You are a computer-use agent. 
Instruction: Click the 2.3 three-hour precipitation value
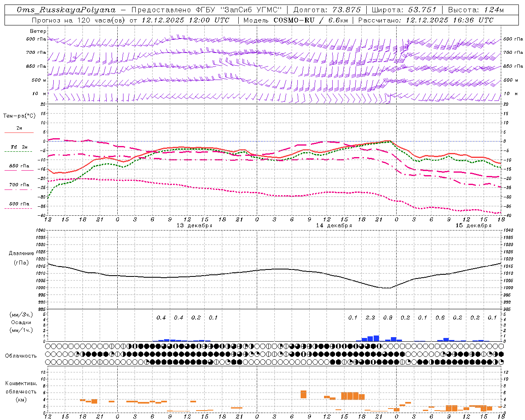(370, 318)
